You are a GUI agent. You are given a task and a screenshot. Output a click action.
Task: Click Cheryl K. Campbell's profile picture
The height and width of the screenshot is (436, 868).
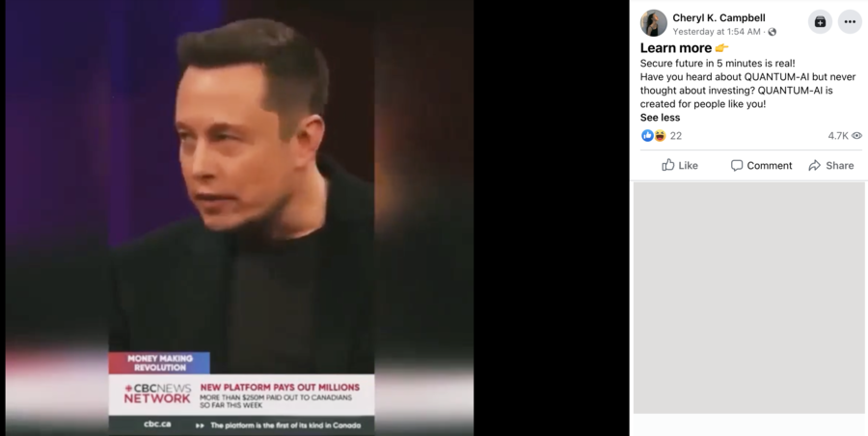(653, 23)
